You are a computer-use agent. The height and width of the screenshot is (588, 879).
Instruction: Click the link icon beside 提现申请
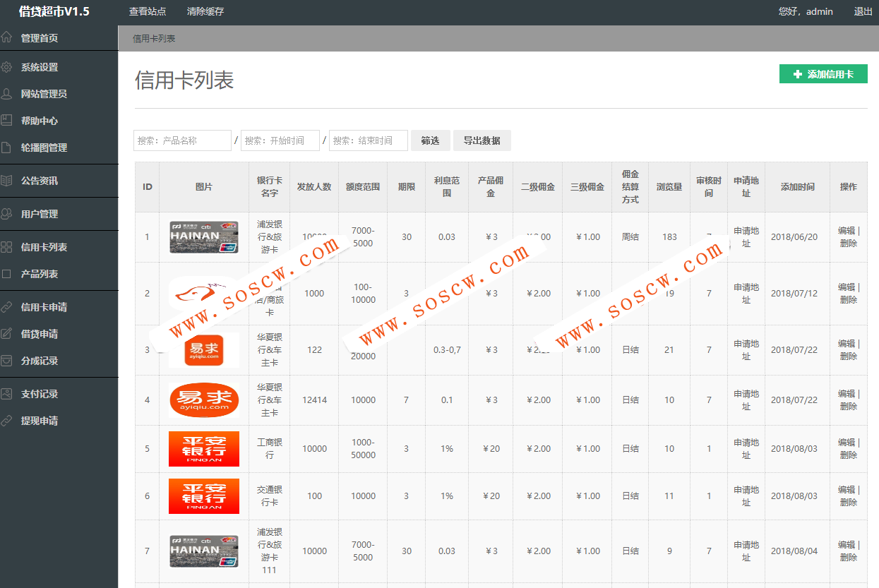pyautogui.click(x=7, y=421)
